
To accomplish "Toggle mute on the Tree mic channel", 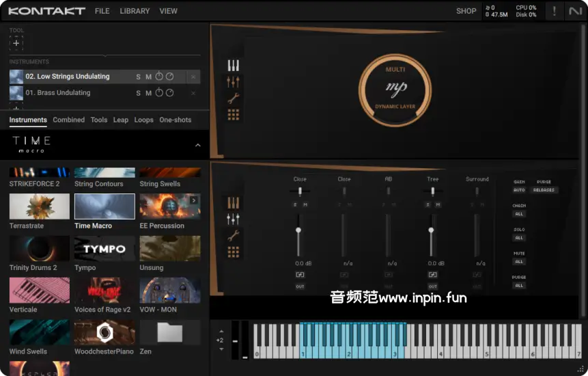I will (437, 204).
